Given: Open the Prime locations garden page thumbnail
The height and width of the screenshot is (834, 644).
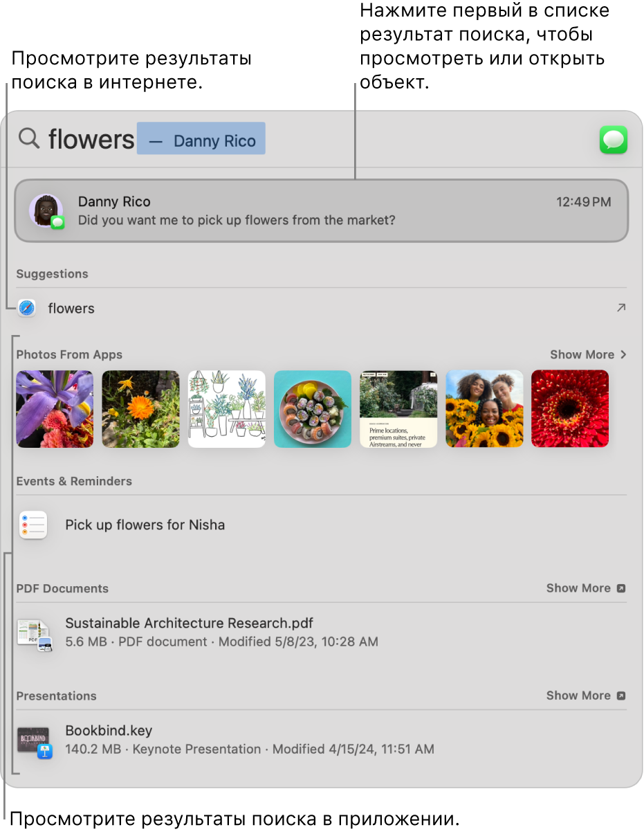Looking at the screenshot, I should (398, 409).
